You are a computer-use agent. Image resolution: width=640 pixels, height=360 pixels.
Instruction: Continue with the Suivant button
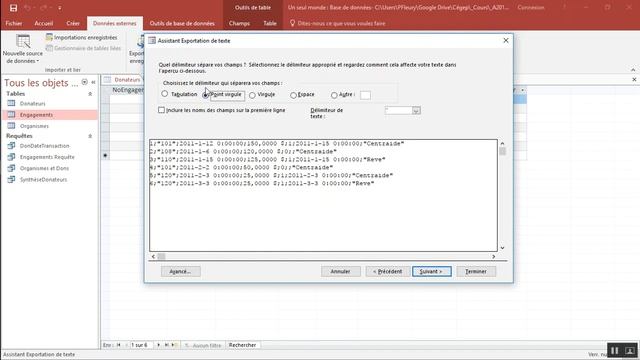coord(431,271)
